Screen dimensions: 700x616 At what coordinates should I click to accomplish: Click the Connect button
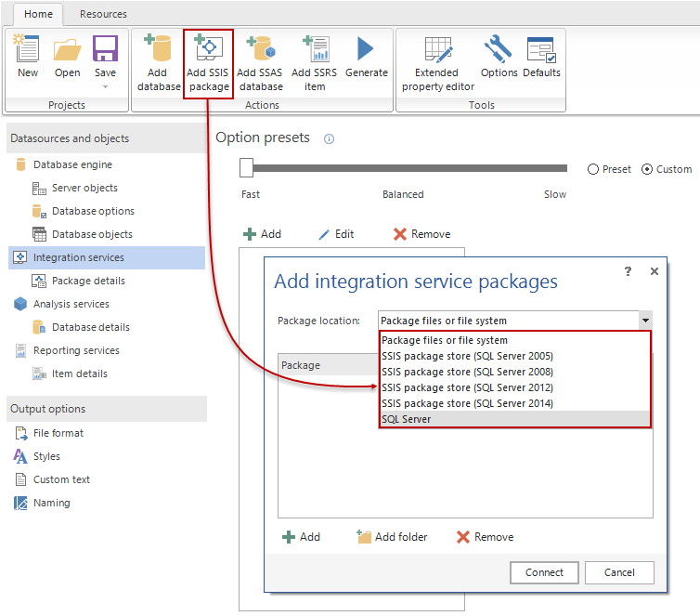(544, 572)
